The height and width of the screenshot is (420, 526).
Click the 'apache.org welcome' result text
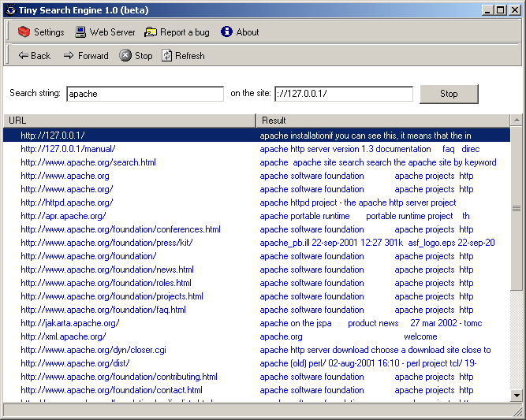pos(349,336)
